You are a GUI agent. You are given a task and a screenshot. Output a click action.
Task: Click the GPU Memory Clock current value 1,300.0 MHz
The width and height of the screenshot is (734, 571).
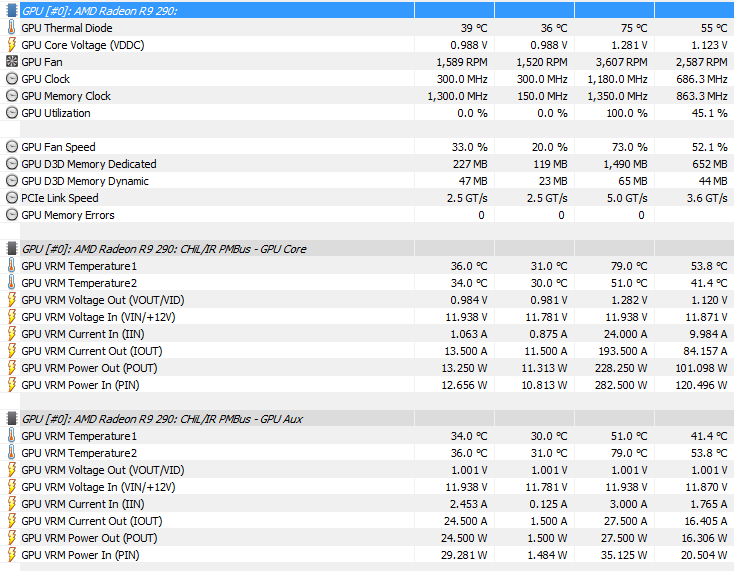point(457,96)
